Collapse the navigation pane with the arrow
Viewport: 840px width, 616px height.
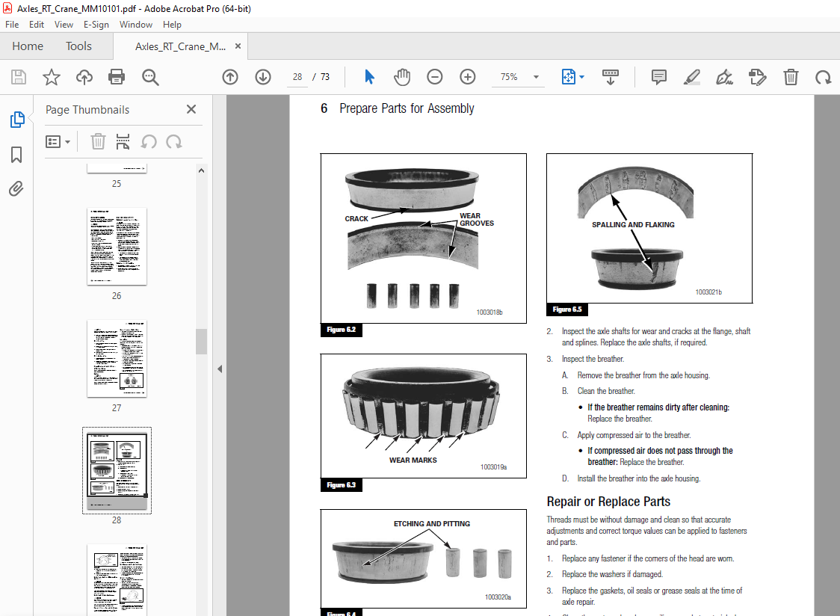220,369
